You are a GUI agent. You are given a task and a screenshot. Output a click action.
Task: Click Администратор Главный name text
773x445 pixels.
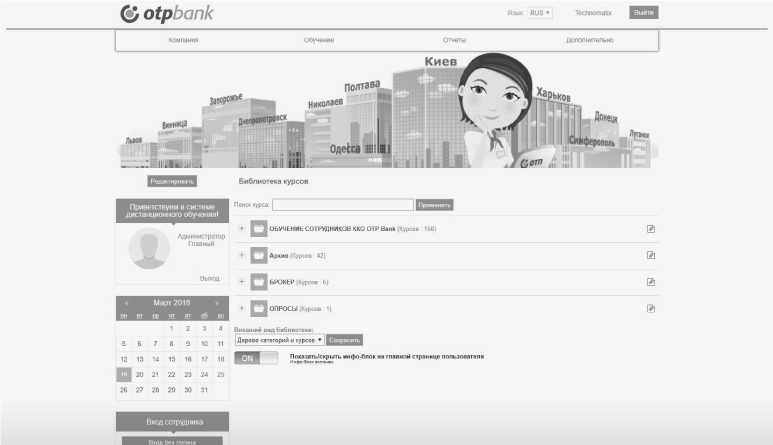[201, 240]
